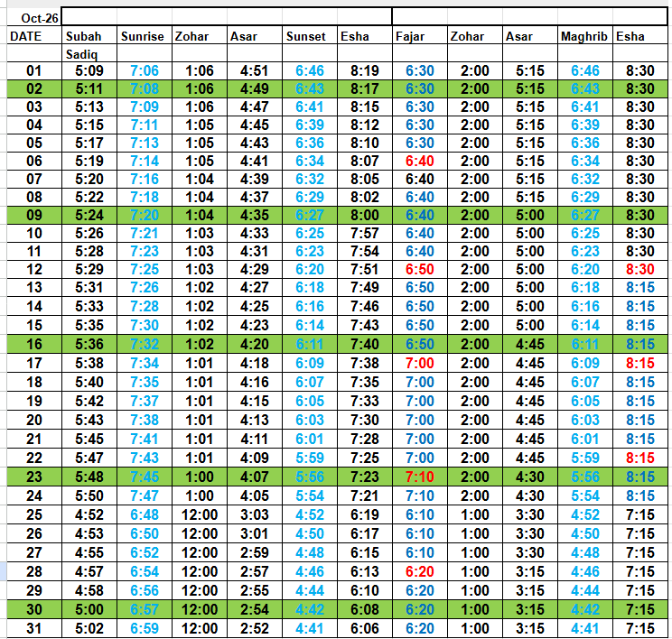Click Asar 3:03 in row 25
The width and height of the screenshot is (672, 639).
pyautogui.click(x=255, y=514)
